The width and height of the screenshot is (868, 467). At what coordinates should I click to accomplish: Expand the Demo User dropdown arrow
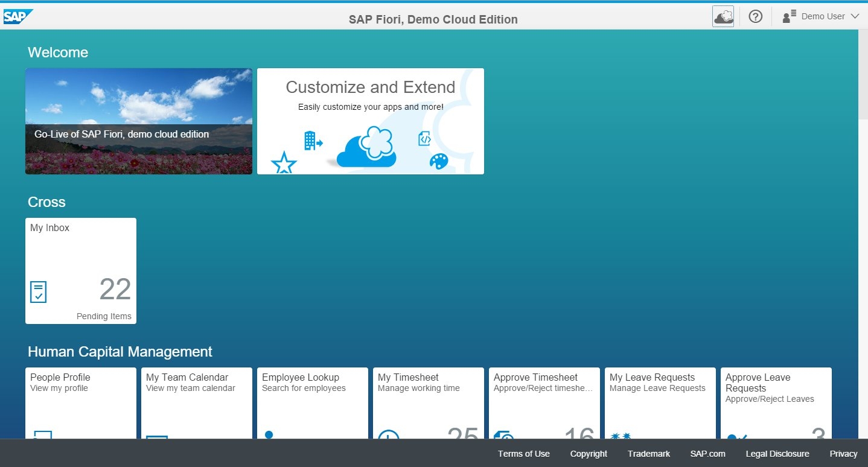855,16
